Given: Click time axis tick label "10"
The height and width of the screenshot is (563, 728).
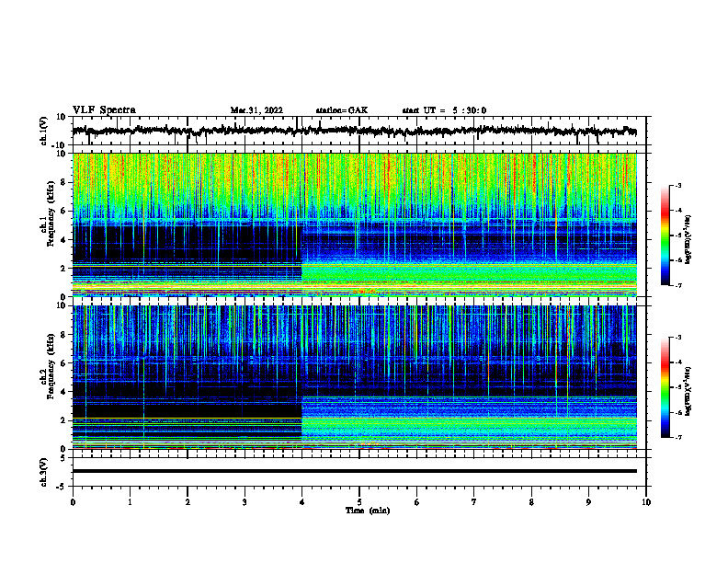Looking at the screenshot, I should point(646,502).
